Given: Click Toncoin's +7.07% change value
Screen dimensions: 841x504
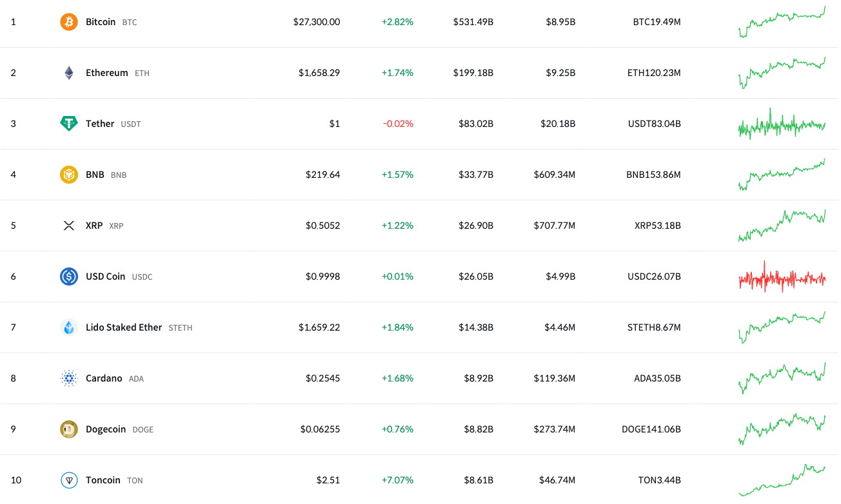Looking at the screenshot, I should [397, 480].
